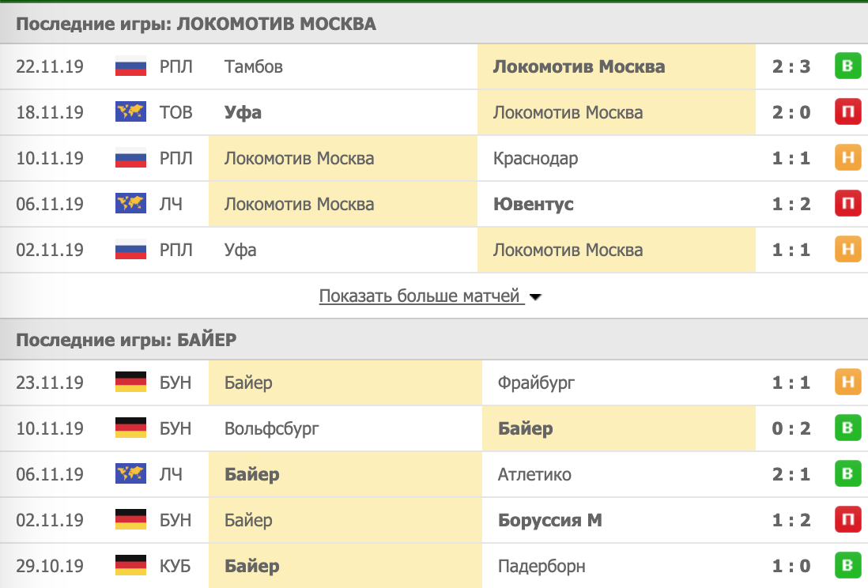Select Фрайбург team name
This screenshot has width=868, height=588.
[x=536, y=383]
